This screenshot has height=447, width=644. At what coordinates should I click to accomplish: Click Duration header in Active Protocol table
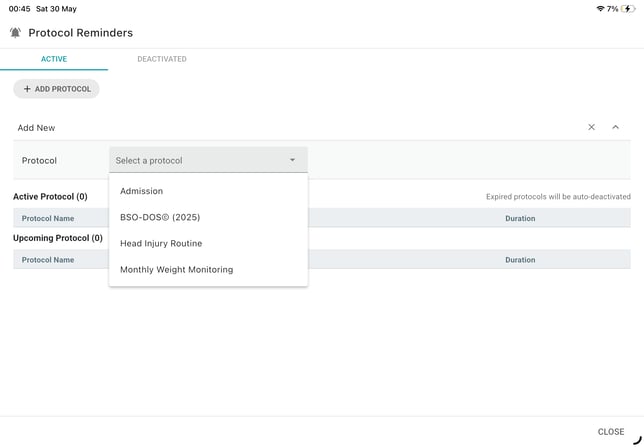tap(520, 219)
